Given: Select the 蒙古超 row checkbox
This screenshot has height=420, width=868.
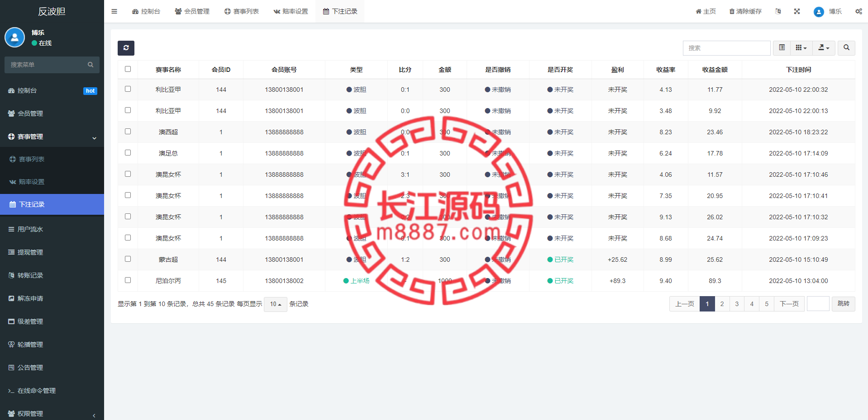Looking at the screenshot, I should pos(128,259).
